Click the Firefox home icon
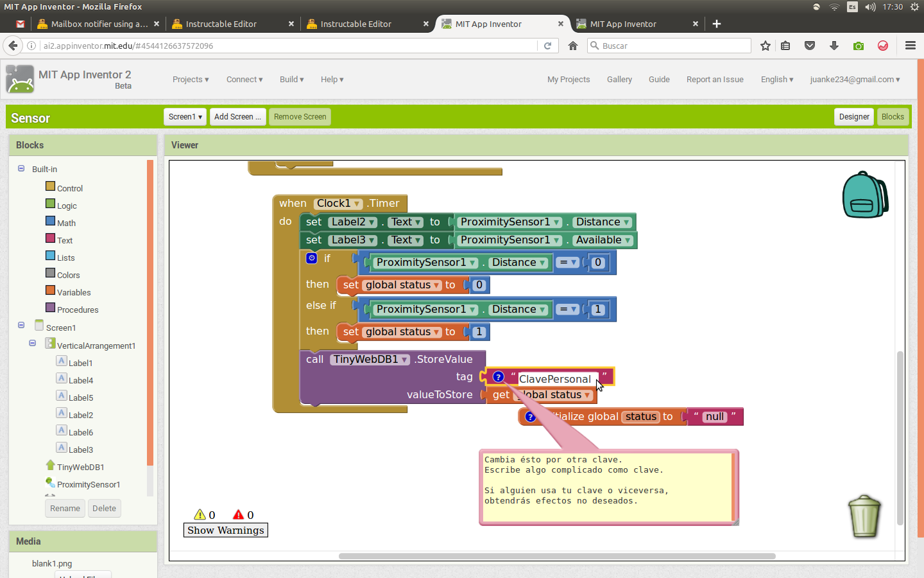This screenshot has width=924, height=578. tap(573, 46)
